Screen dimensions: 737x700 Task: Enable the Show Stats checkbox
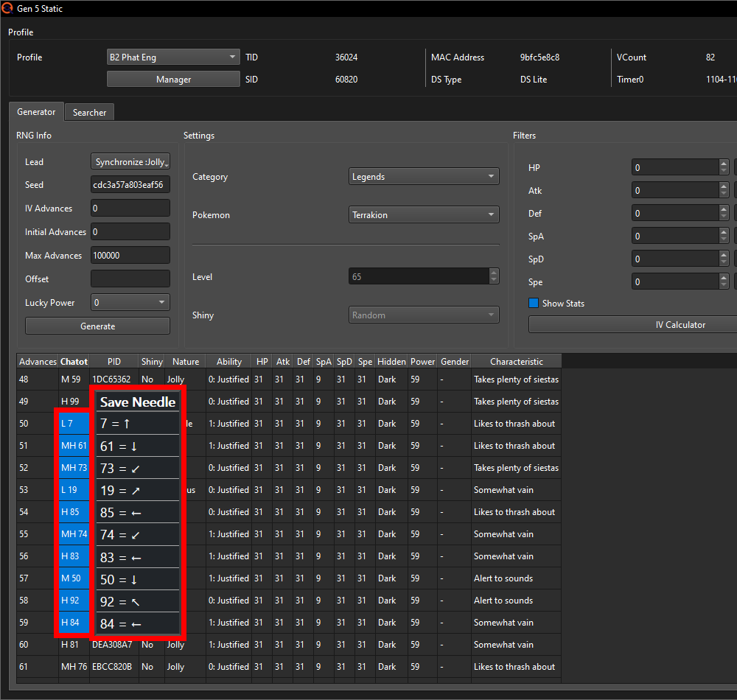click(534, 303)
